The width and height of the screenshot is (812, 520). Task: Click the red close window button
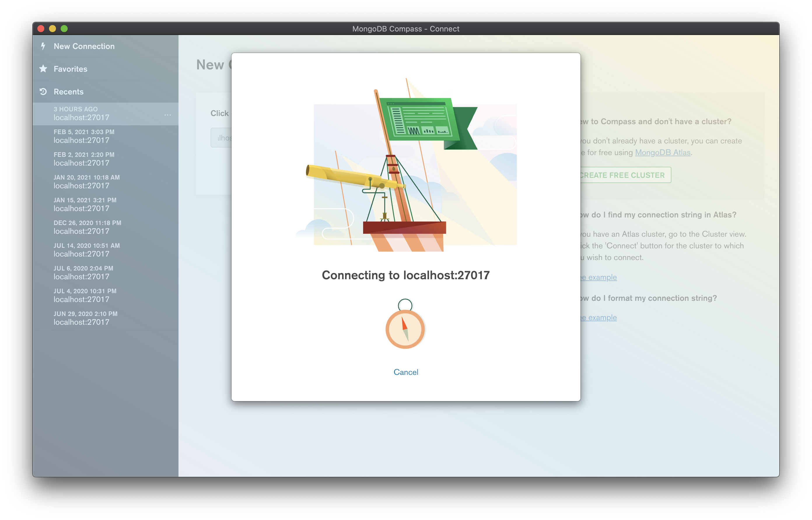coord(41,29)
